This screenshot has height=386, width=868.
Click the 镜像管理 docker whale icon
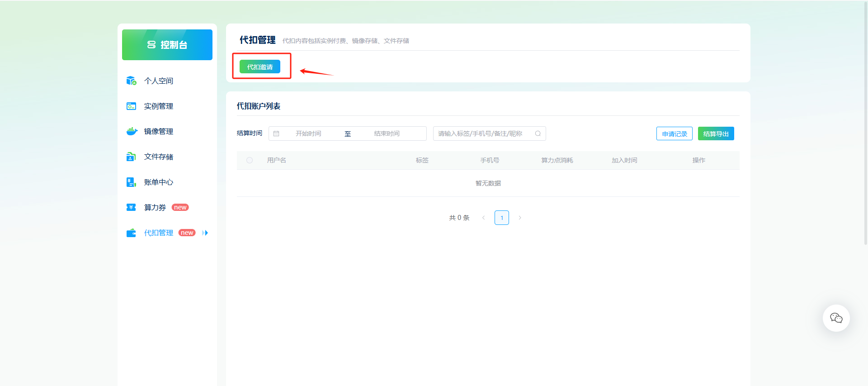tap(132, 131)
